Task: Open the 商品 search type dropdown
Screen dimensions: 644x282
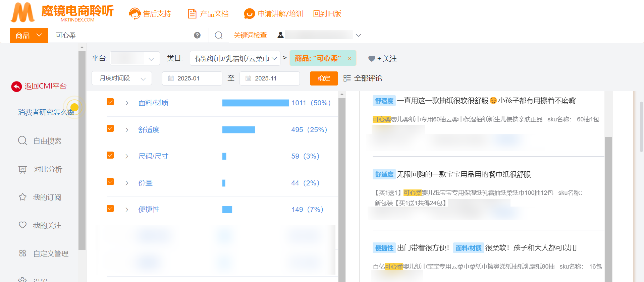Action: 29,35
